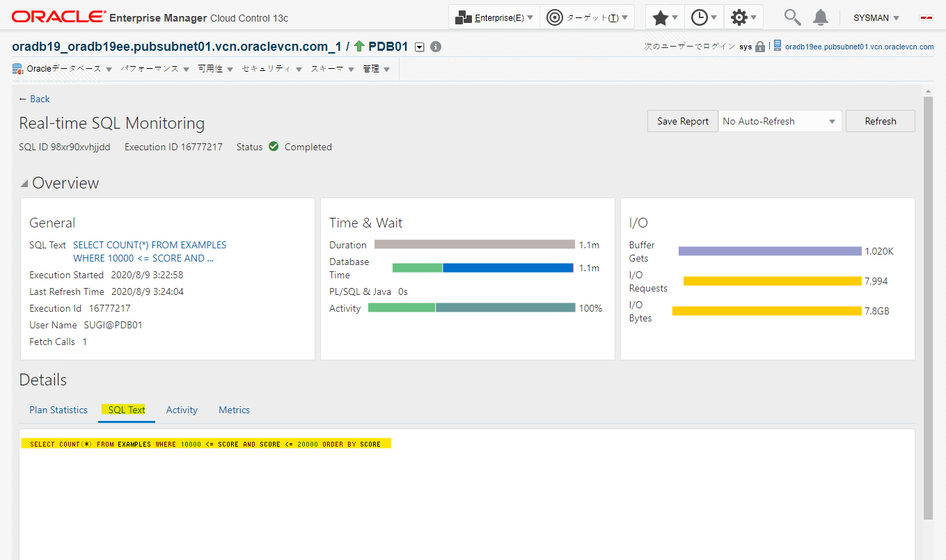Expand the PDB01 dropdown arrow
The width and height of the screenshot is (946, 560).
point(419,46)
